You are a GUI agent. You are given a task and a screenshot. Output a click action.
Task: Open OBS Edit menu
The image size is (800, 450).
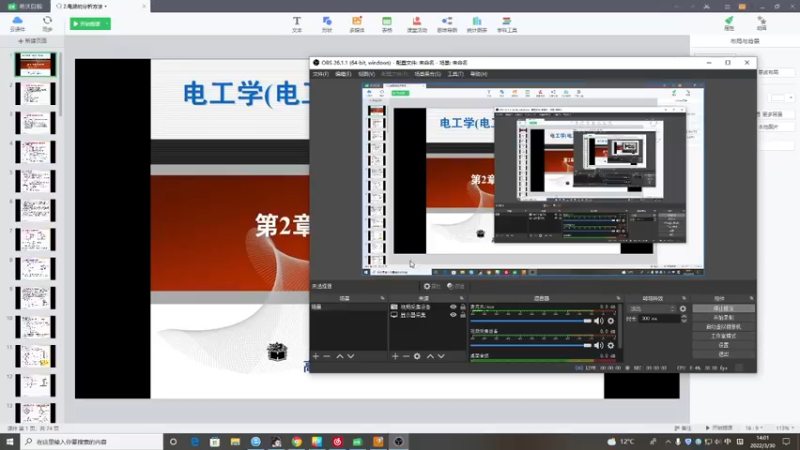tap(343, 74)
